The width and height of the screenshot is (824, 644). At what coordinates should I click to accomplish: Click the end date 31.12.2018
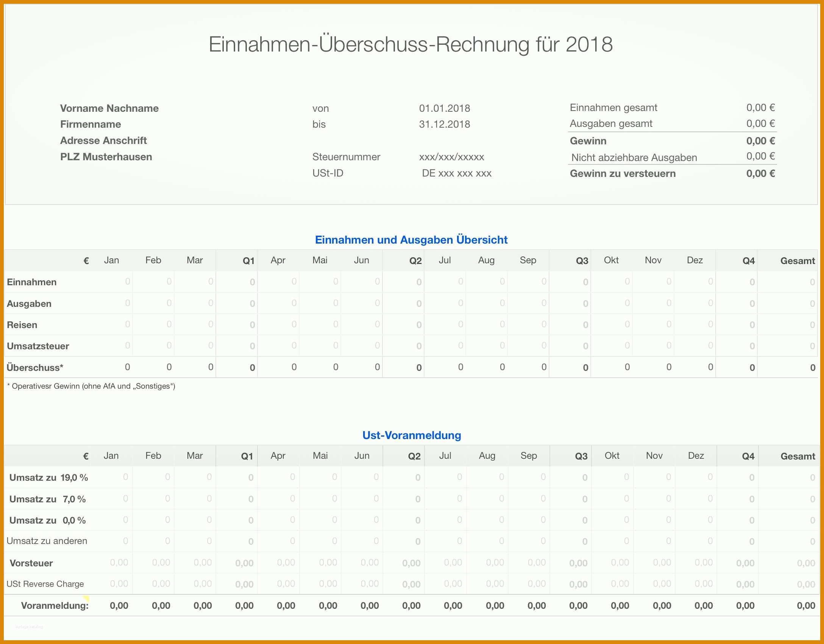click(x=445, y=124)
